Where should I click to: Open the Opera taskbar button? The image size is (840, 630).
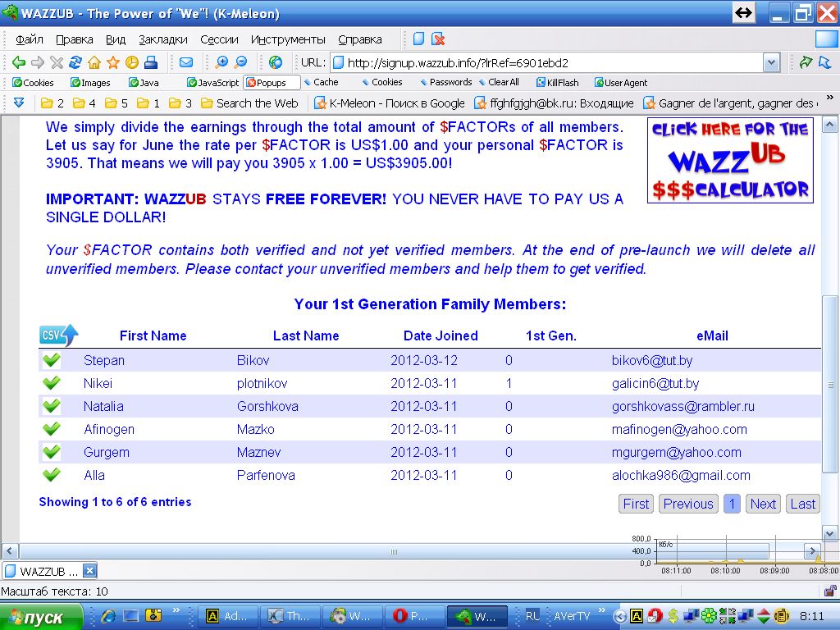415,616
